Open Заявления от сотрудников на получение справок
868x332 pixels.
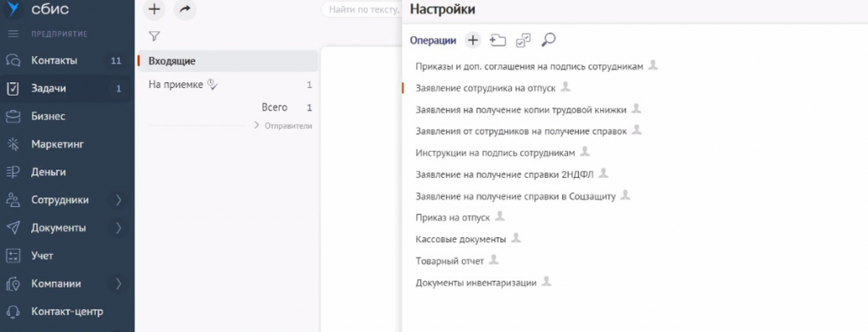pyautogui.click(x=521, y=131)
